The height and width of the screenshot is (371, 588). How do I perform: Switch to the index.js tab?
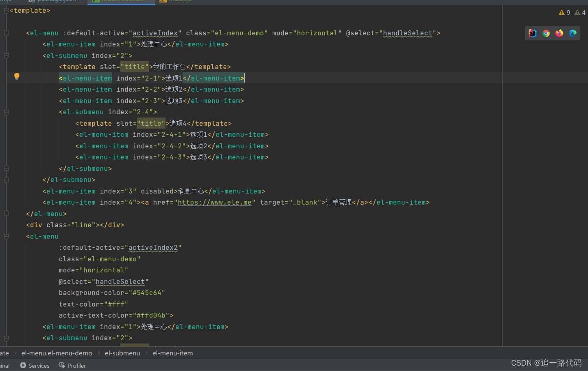pos(179,2)
